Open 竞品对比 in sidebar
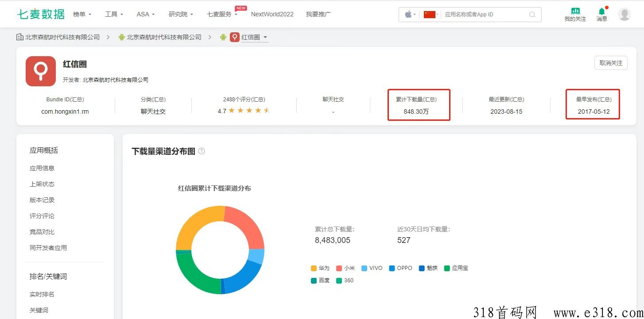The width and height of the screenshot is (644, 319). 42,232
